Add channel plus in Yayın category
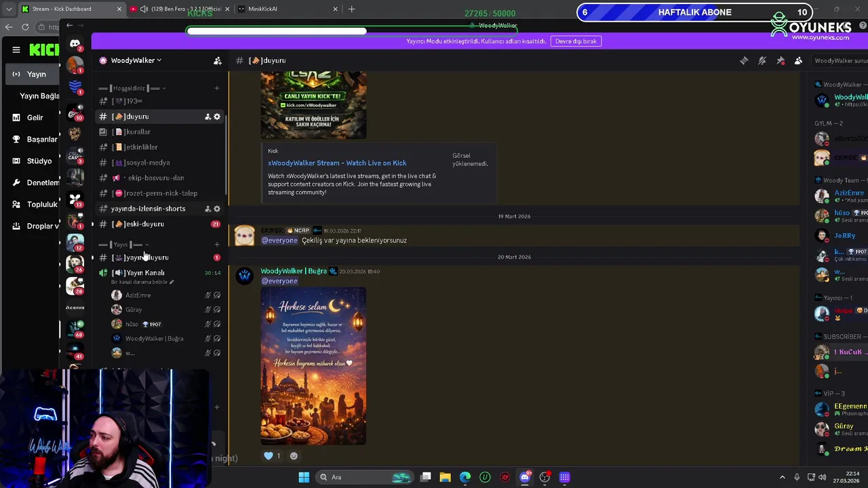 pyautogui.click(x=217, y=244)
